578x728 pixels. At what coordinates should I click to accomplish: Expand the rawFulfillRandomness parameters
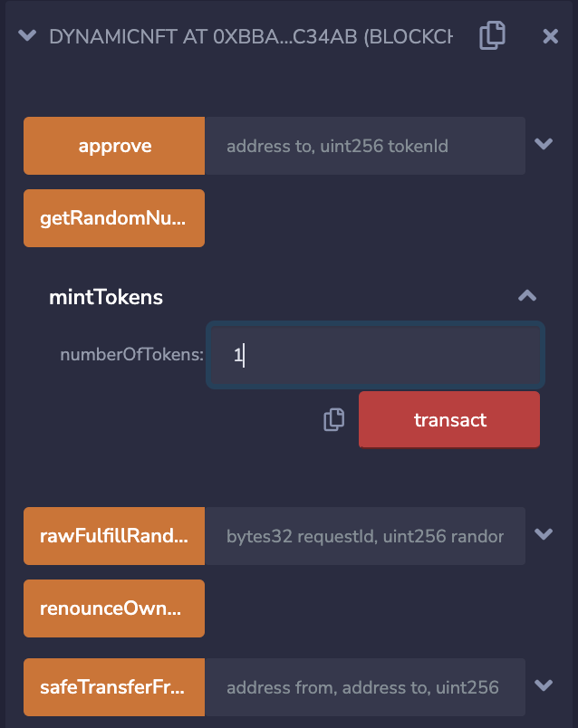544,534
